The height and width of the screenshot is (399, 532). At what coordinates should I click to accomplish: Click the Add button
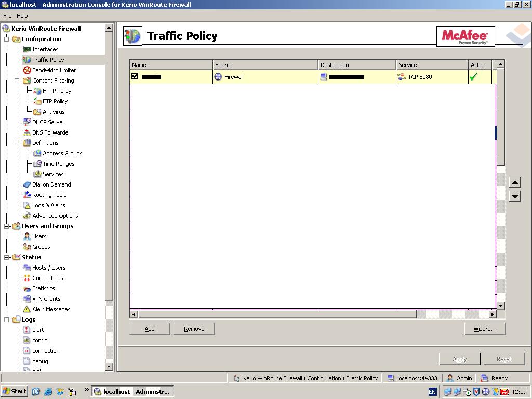[150, 329]
